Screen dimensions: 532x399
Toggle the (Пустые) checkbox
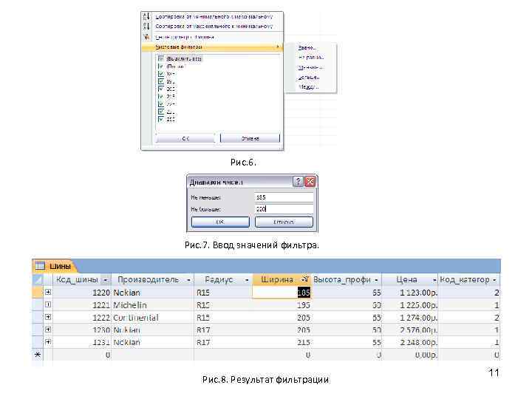[x=161, y=66]
